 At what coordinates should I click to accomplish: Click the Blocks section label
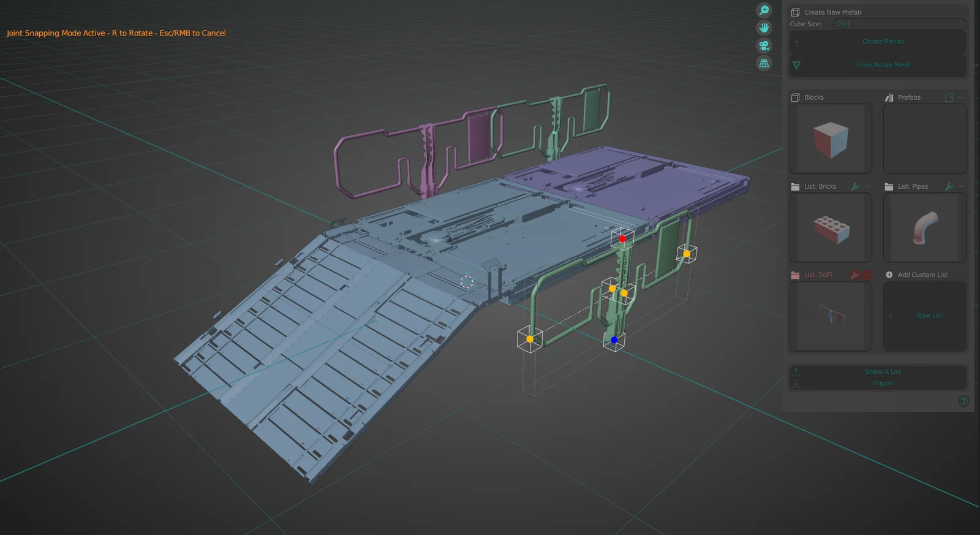pos(814,97)
